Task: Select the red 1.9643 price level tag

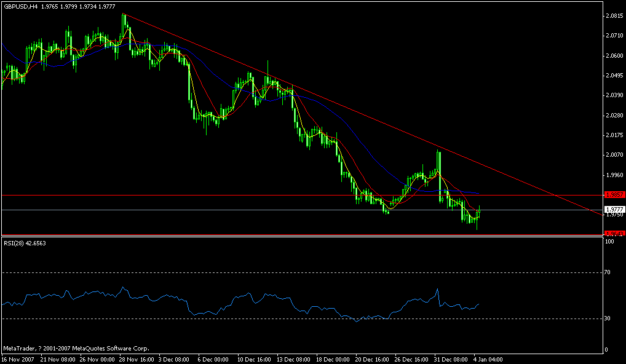Action: [x=614, y=234]
